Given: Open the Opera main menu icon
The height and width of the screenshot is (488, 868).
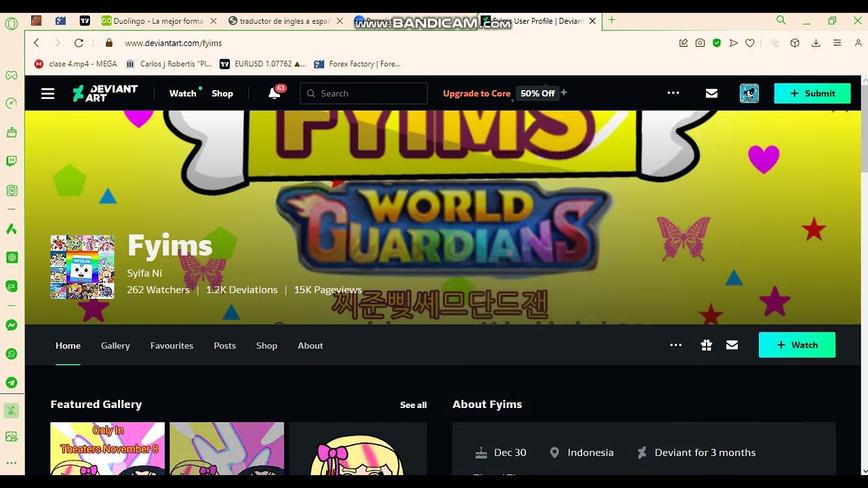Looking at the screenshot, I should click(12, 24).
